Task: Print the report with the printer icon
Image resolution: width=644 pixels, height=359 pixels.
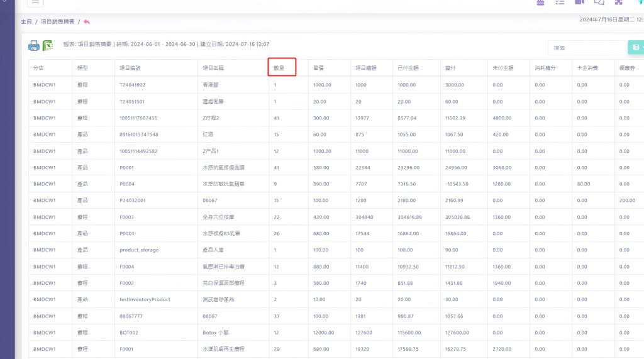Action: pyautogui.click(x=34, y=45)
